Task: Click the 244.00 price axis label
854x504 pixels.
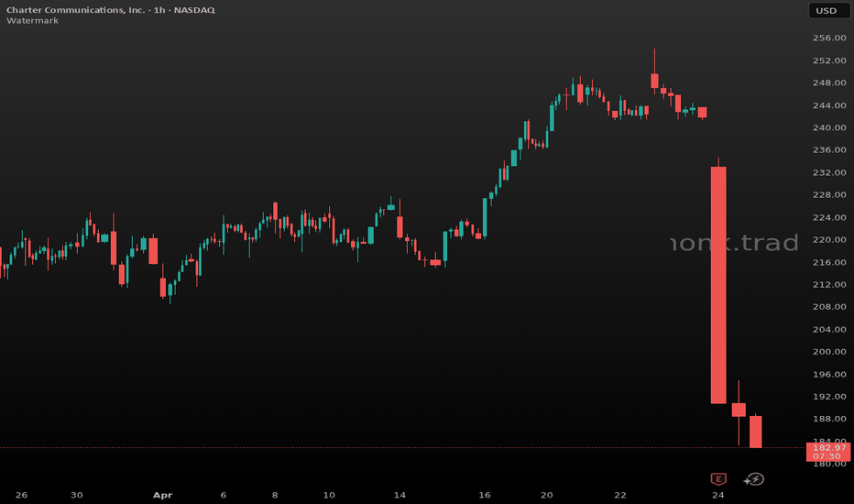Action: (829, 105)
